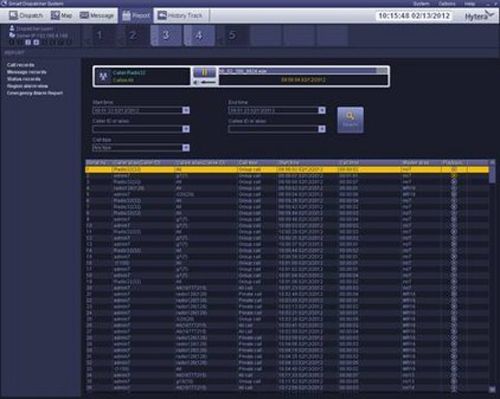The width and height of the screenshot is (500, 399).
Task: Click the speaker volume icon in player
Action: 197,82
